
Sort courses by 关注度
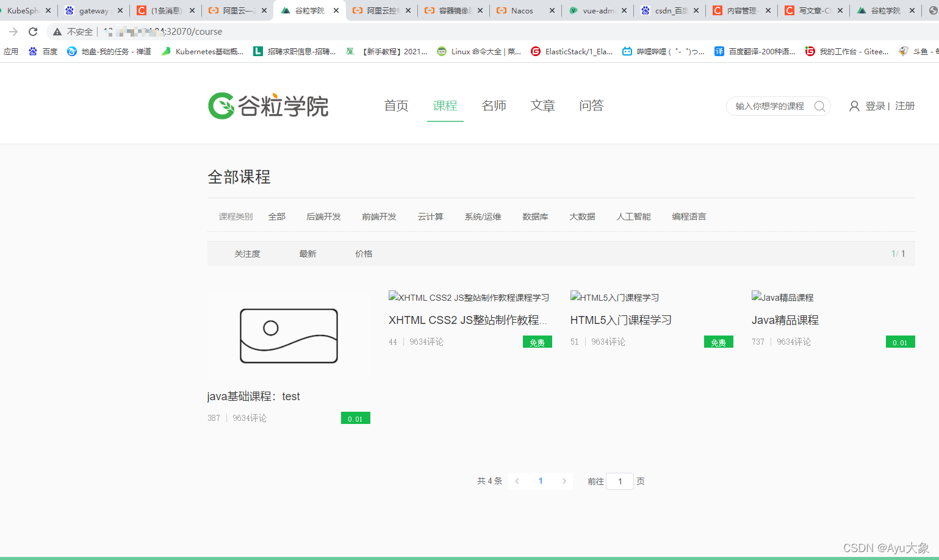point(247,254)
